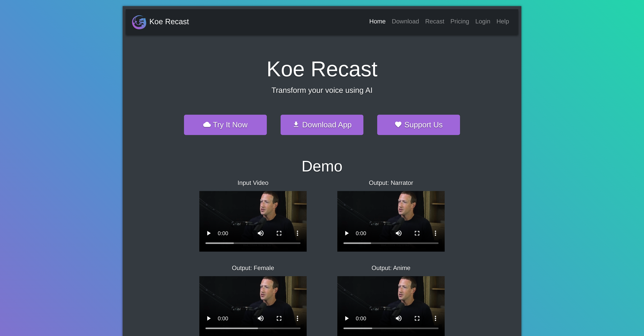Image resolution: width=644 pixels, height=336 pixels.
Task: Mute the Anime output video
Action: point(399,318)
